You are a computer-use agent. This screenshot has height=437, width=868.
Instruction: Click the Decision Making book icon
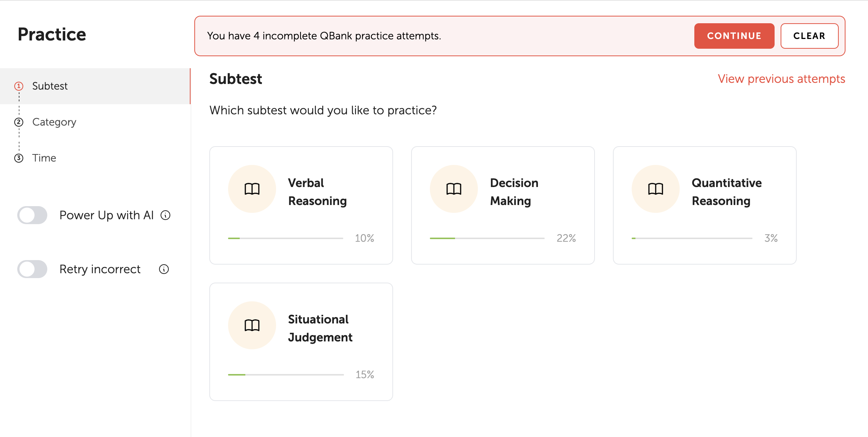tap(454, 189)
